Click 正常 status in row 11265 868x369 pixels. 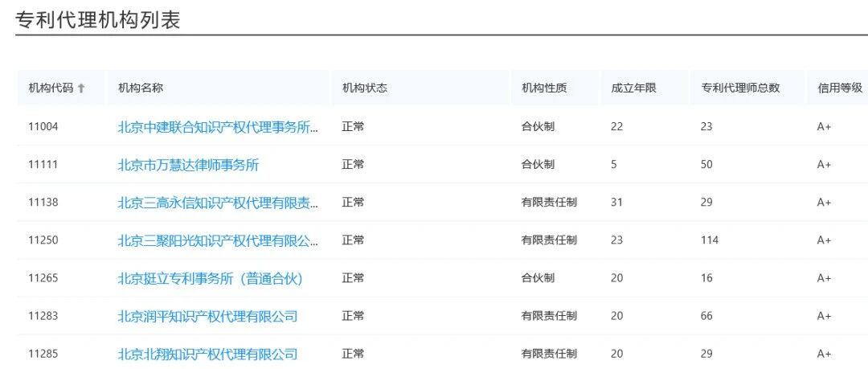pos(353,278)
